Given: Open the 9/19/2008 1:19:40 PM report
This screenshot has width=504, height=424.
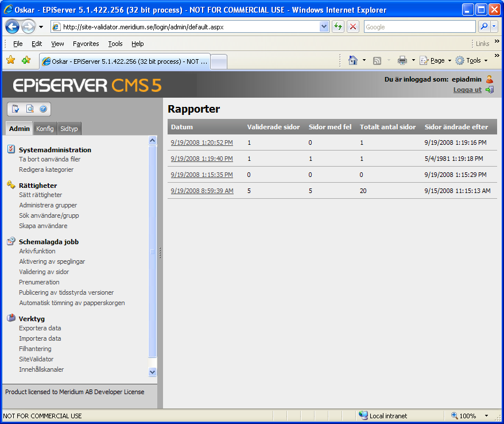Looking at the screenshot, I should tap(202, 159).
